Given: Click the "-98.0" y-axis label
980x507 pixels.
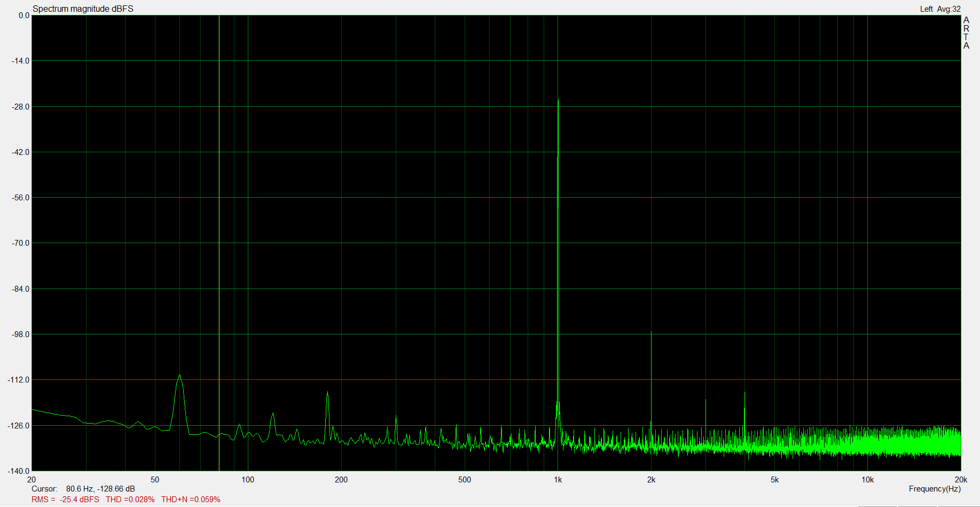Looking at the screenshot, I should [x=21, y=334].
